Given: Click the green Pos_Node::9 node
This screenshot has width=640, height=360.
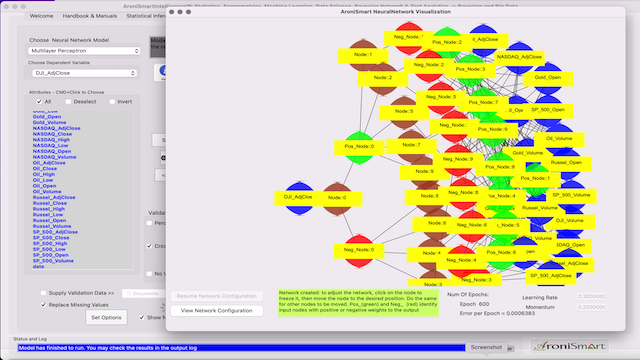Looking at the screenshot, I should click(x=493, y=130).
